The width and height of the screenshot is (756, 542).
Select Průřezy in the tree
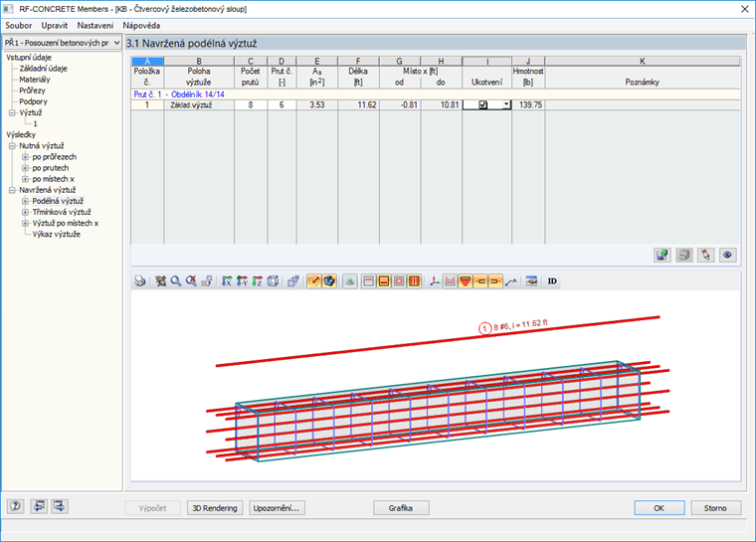tap(32, 90)
